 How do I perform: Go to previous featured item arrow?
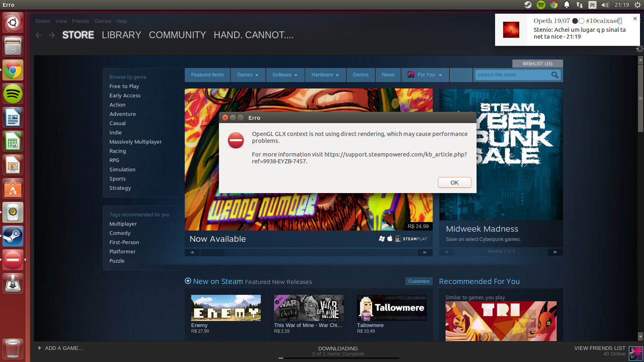click(x=192, y=253)
